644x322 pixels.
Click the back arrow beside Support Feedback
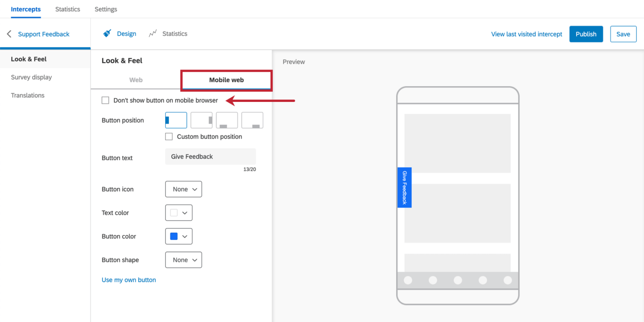(x=9, y=34)
